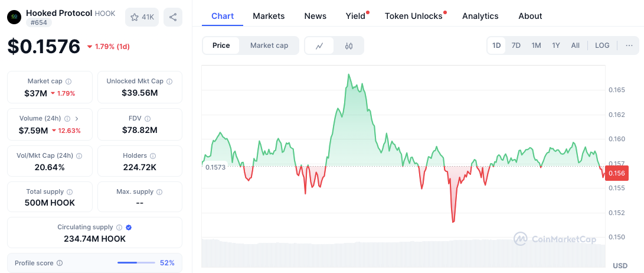Toggle the chart to Market cap view
Viewport: 644px width, 273px height.
tap(269, 45)
